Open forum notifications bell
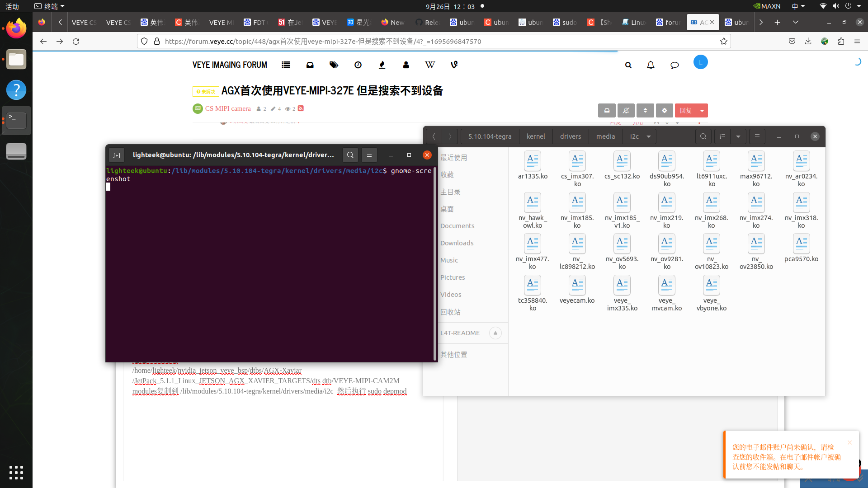868x488 pixels. tap(651, 65)
